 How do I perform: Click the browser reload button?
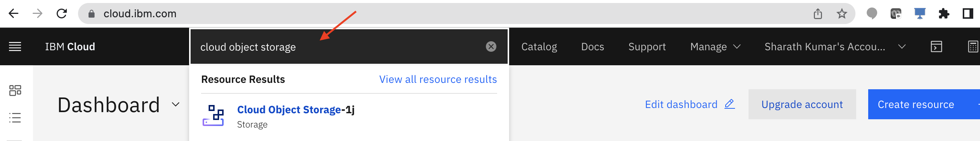point(62,13)
